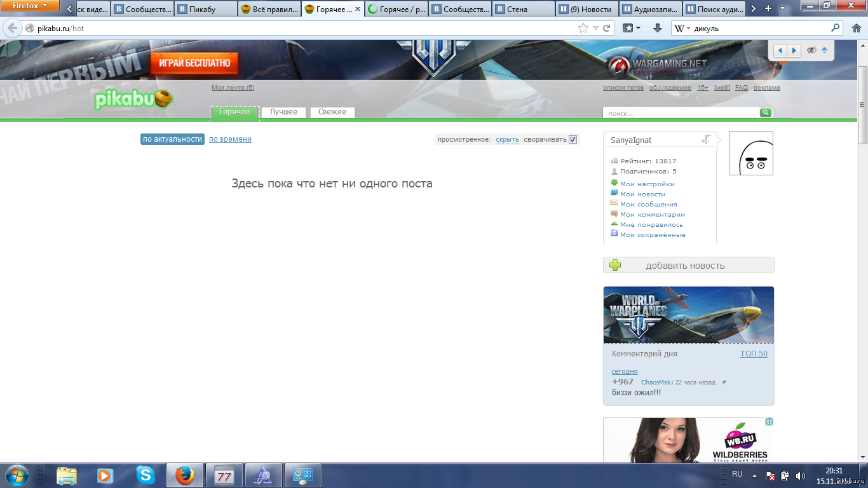Viewport: 868px width, 488px height.
Task: Click the green pikabu search magnifier button
Action: (766, 112)
